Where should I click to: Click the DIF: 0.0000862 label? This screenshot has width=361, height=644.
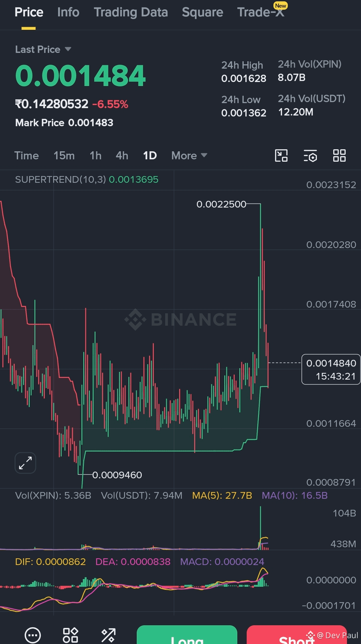click(x=50, y=562)
